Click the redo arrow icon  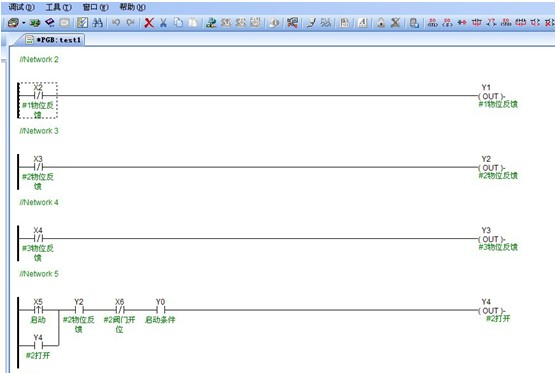point(130,23)
